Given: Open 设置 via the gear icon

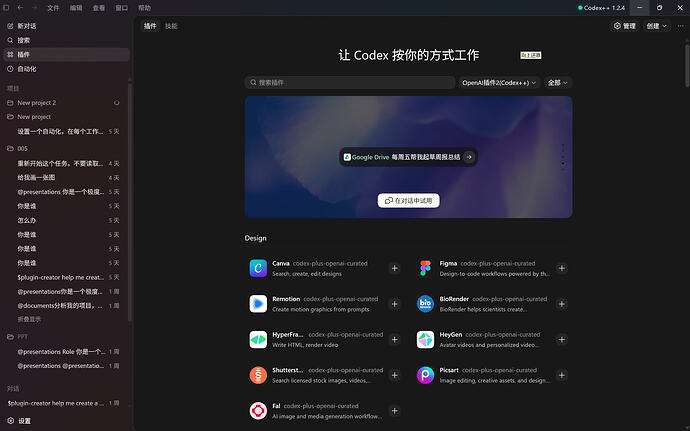Looking at the screenshot, I should click(x=11, y=420).
